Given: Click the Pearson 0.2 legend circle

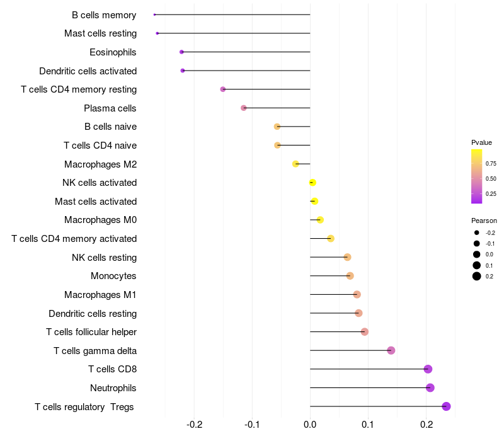Looking at the screenshot, I should [x=477, y=276].
